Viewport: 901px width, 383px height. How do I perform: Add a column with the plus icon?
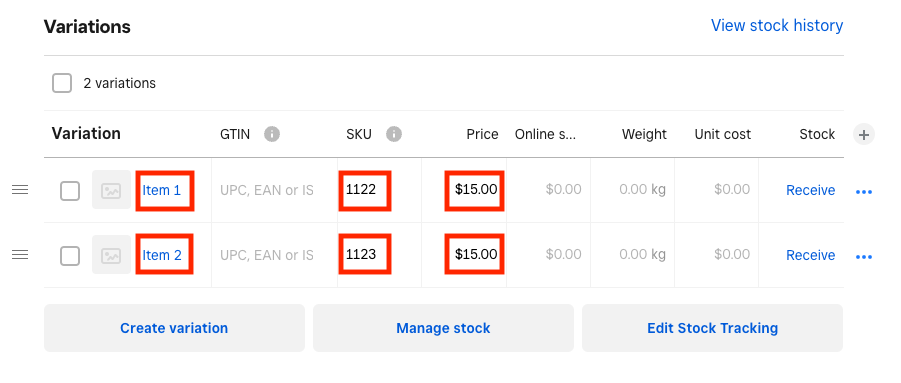[864, 135]
